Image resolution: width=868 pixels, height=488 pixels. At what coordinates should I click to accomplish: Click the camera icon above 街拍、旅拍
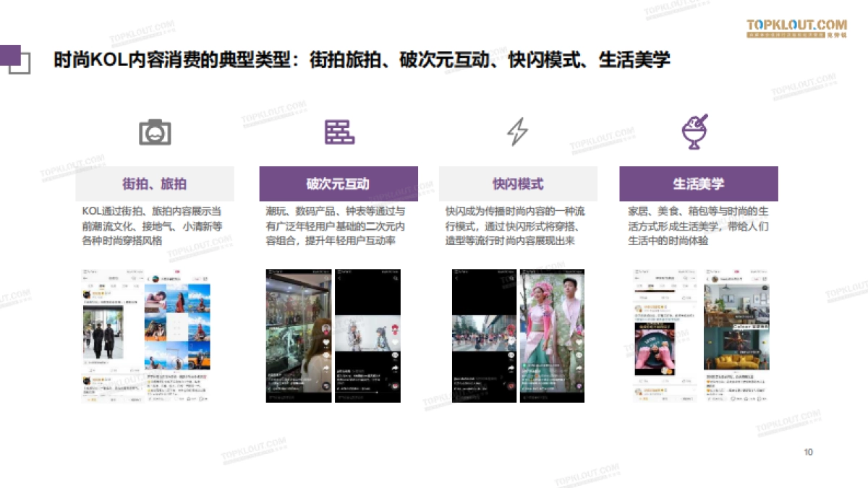pyautogui.click(x=156, y=132)
